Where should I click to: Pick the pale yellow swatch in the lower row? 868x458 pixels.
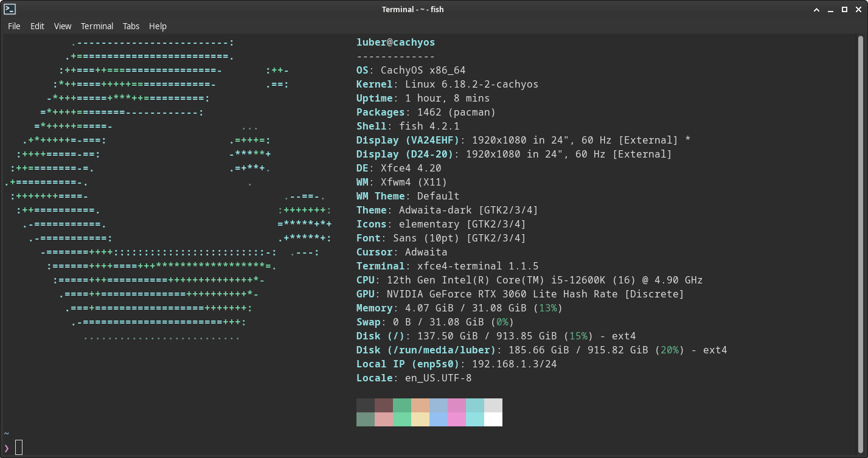[x=420, y=419]
